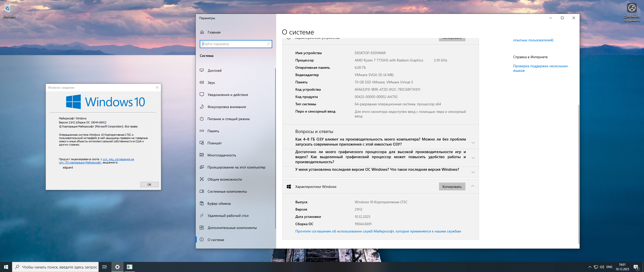Click the Power and sleep icon

[x=202, y=119]
